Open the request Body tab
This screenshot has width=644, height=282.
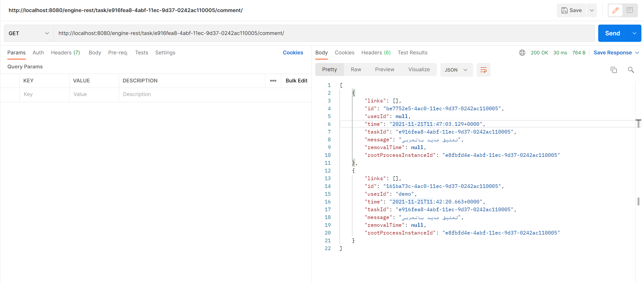(95, 53)
